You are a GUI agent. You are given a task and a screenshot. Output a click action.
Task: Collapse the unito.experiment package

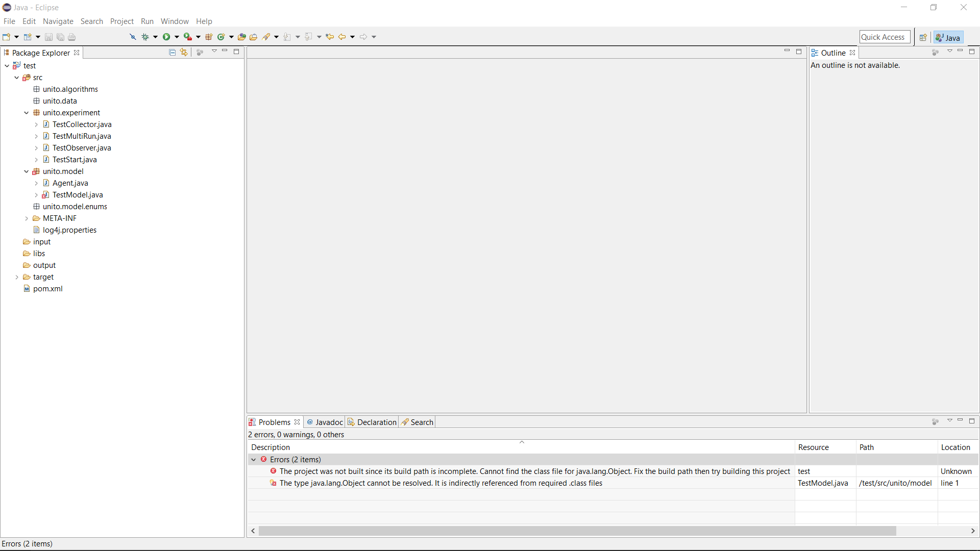(27, 113)
